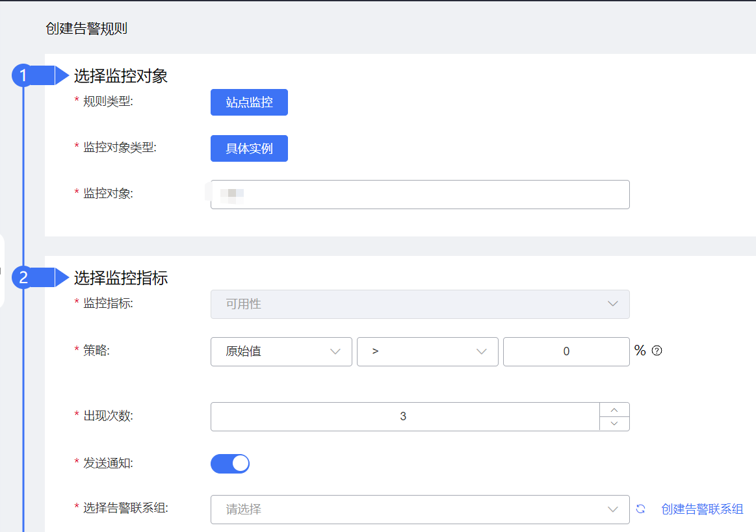Click the 监控对象 input field

(x=420, y=195)
